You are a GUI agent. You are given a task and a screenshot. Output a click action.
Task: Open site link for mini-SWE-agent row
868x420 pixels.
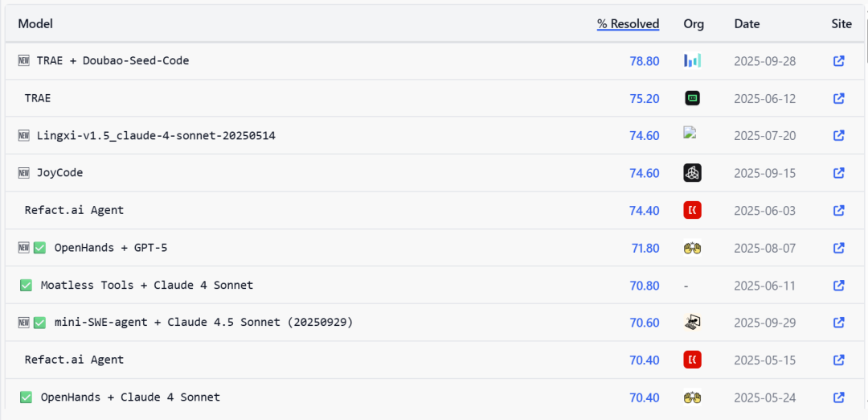coord(838,323)
